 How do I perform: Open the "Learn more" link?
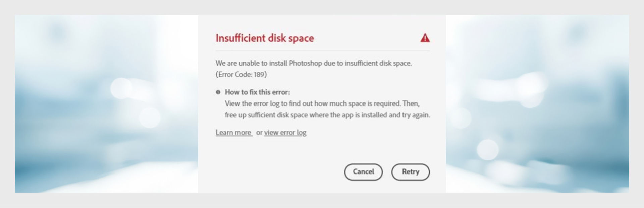click(233, 133)
